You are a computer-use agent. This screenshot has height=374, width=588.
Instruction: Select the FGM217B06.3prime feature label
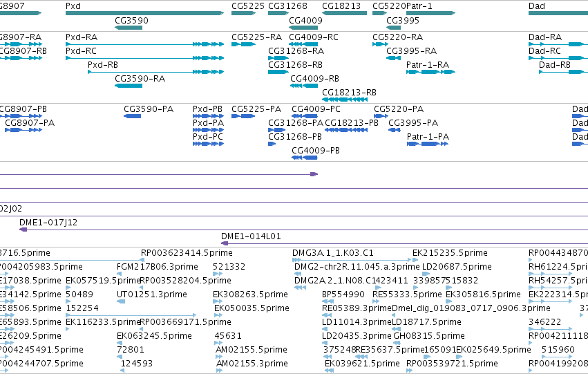158,267
